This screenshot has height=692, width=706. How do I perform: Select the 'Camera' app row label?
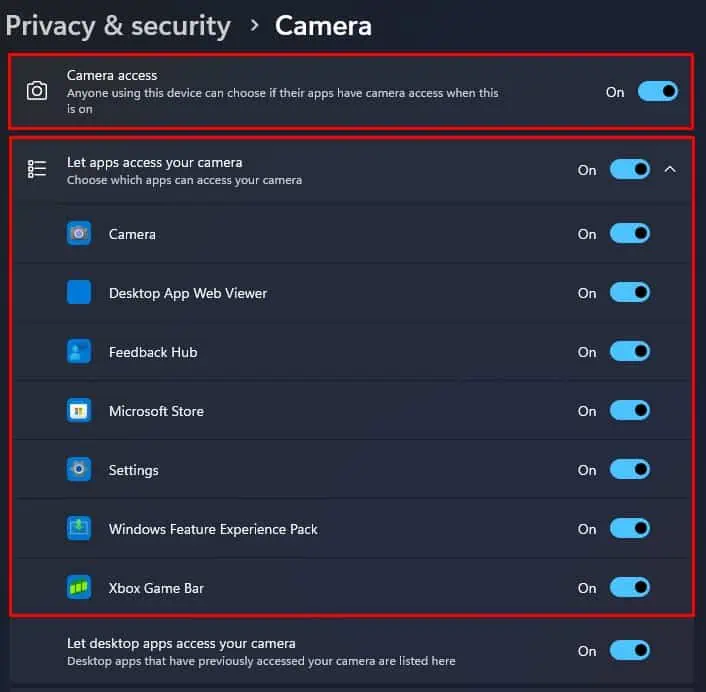(x=132, y=235)
